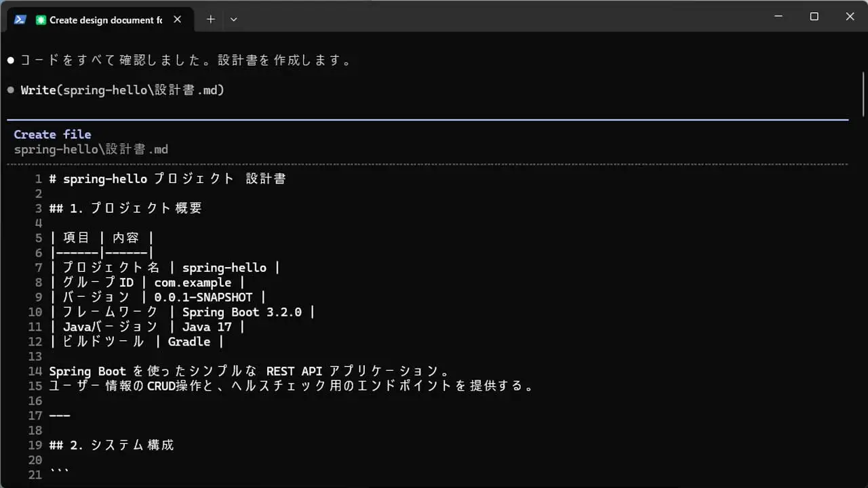
Task: Click the file path spring-hello\設計書.md under Create file
Action: point(91,149)
